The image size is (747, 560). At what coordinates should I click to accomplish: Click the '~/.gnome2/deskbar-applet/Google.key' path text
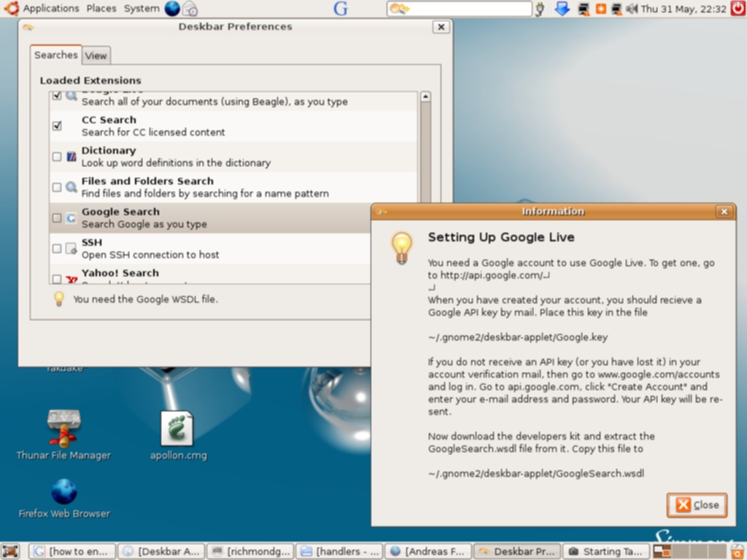[518, 337]
